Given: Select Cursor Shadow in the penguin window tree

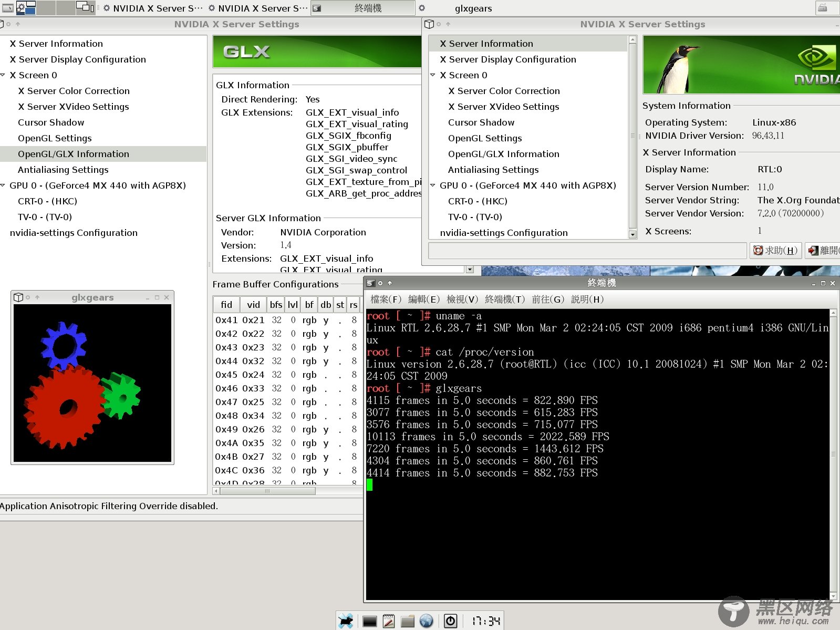Looking at the screenshot, I should pos(481,122).
